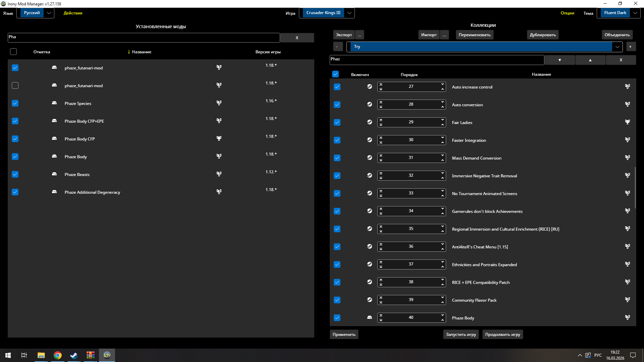Viewport: 644px width, 362px height.
Task: Add a new collection with plus button
Action: point(630,47)
